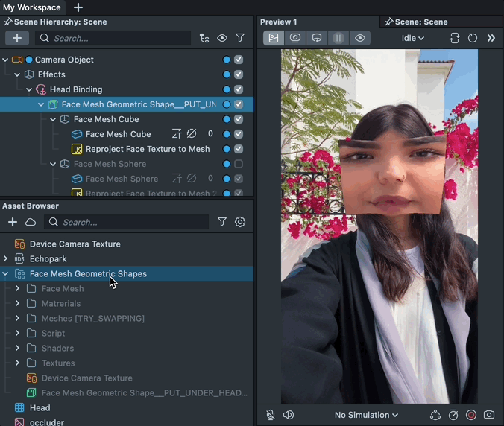This screenshot has width=504, height=426.
Task: Select the My Workspace tab
Action: [31, 7]
